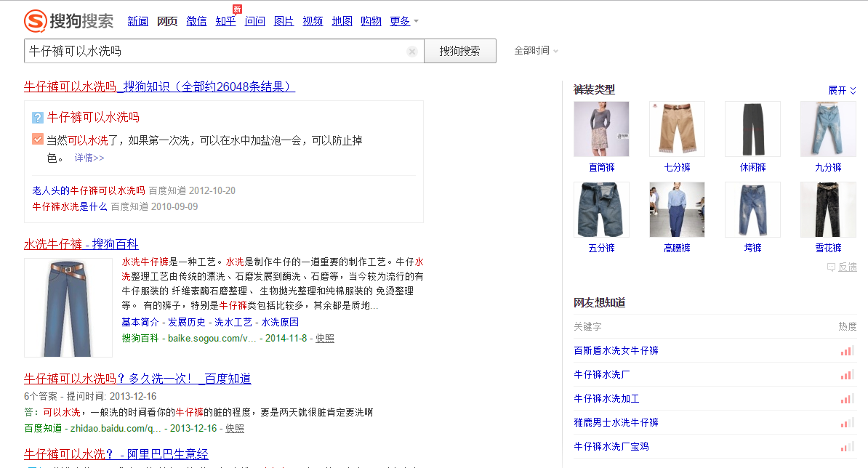Open the 百斯盾水洗女牛仔裤 keyword link

(616, 351)
